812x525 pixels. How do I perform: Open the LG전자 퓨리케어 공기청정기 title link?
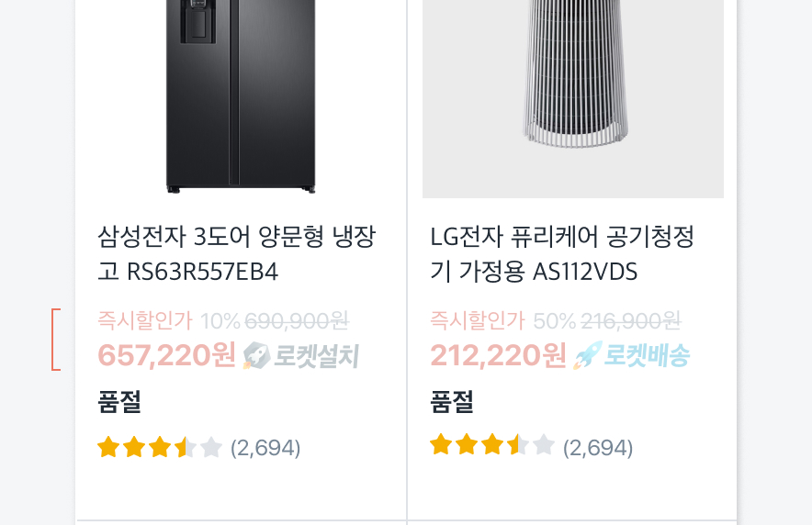(x=562, y=254)
